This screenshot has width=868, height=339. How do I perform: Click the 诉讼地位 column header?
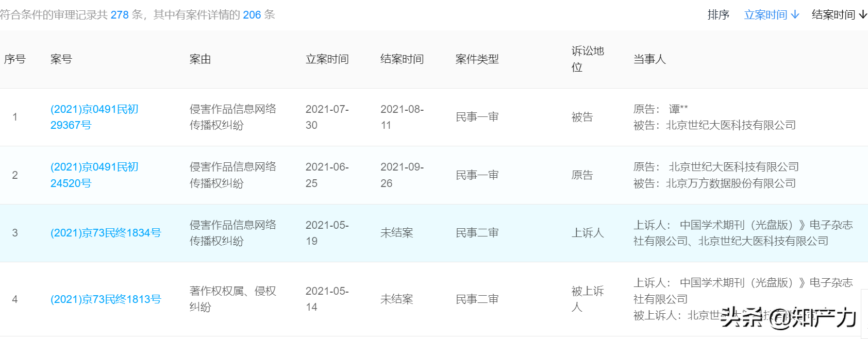tap(588, 59)
